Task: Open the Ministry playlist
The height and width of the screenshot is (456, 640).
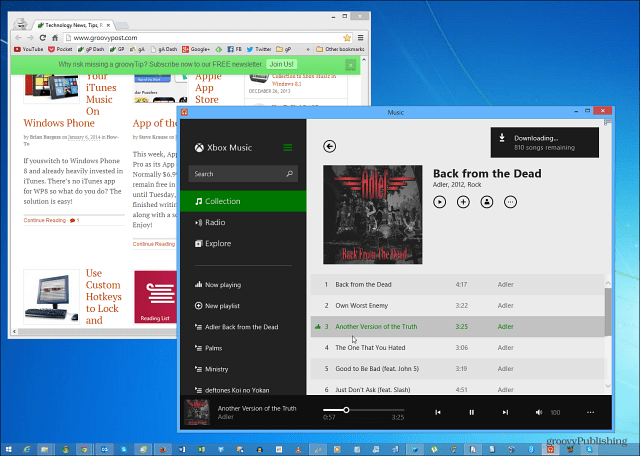Action: pyautogui.click(x=211, y=369)
